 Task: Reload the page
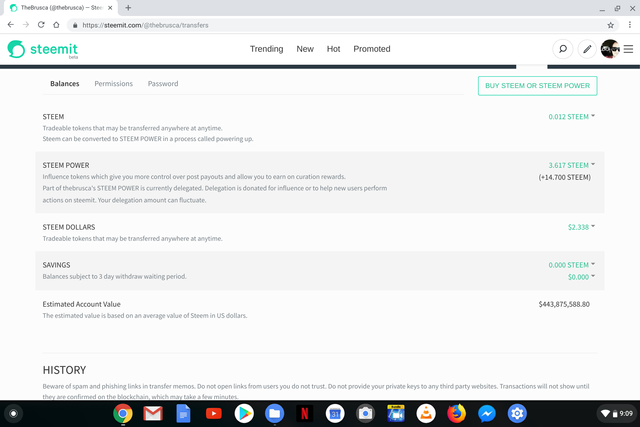(x=41, y=25)
